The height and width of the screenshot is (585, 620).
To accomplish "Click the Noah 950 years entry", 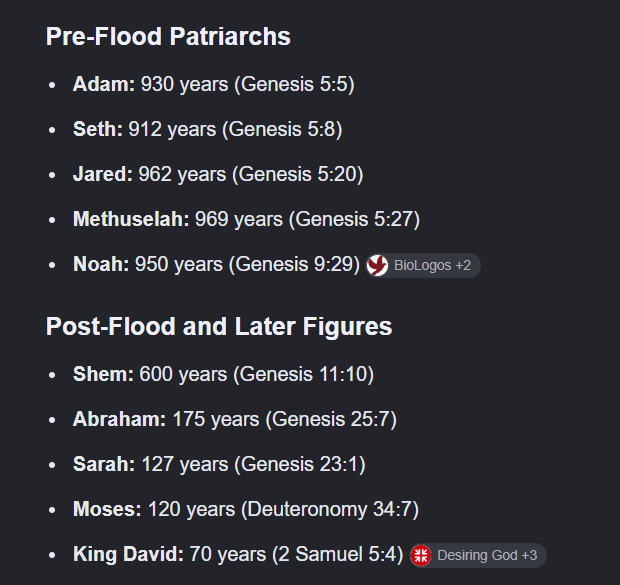I will pyautogui.click(x=216, y=264).
